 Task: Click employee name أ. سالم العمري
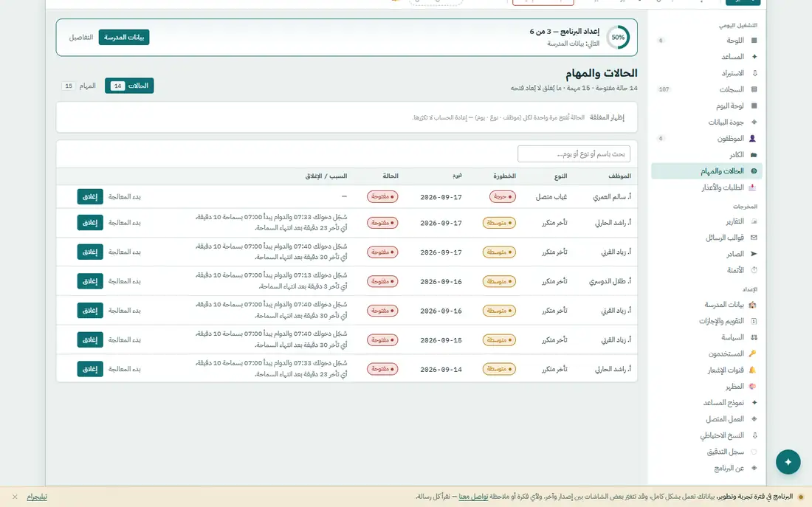coord(612,197)
